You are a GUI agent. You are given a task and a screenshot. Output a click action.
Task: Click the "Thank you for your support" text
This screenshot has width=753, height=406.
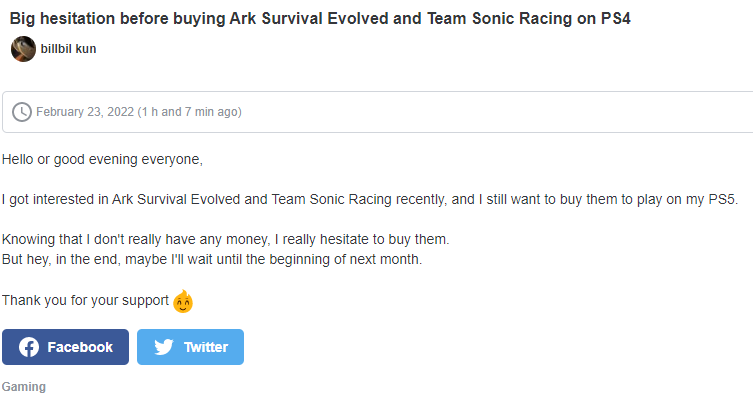(85, 301)
